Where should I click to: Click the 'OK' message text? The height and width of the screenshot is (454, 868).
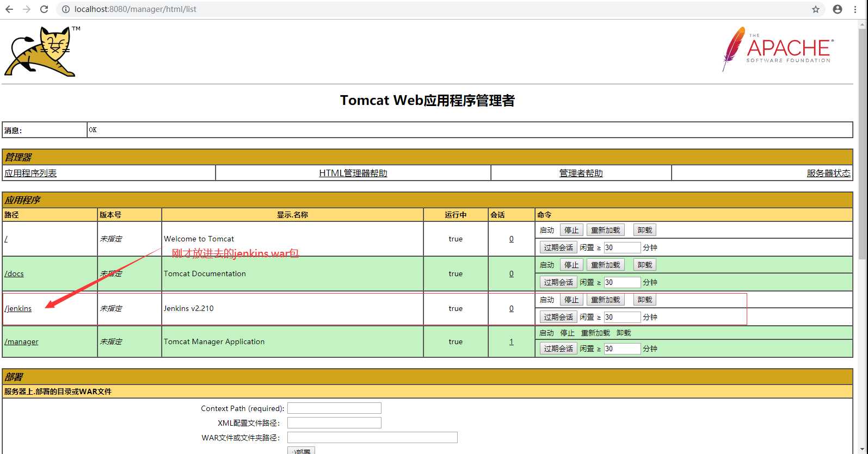(93, 130)
